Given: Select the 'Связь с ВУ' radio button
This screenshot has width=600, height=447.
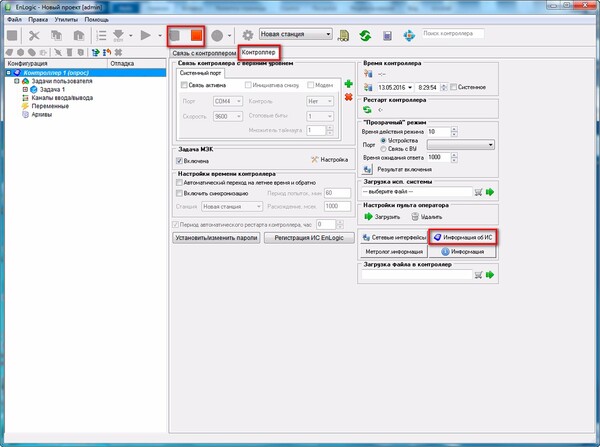Looking at the screenshot, I should coord(383,148).
